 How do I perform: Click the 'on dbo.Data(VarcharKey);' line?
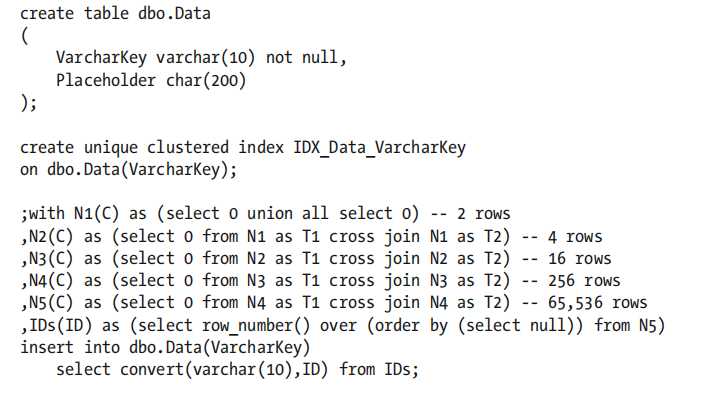[x=128, y=168]
